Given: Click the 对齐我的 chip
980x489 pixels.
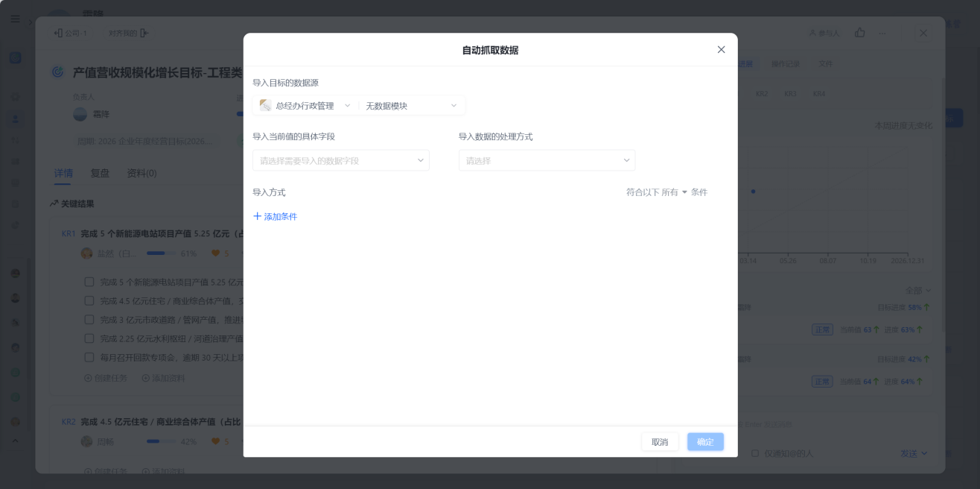Looking at the screenshot, I should (129, 33).
